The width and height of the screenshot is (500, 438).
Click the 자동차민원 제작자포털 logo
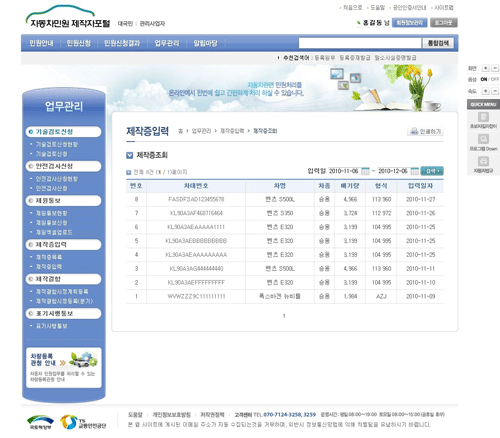point(68,17)
